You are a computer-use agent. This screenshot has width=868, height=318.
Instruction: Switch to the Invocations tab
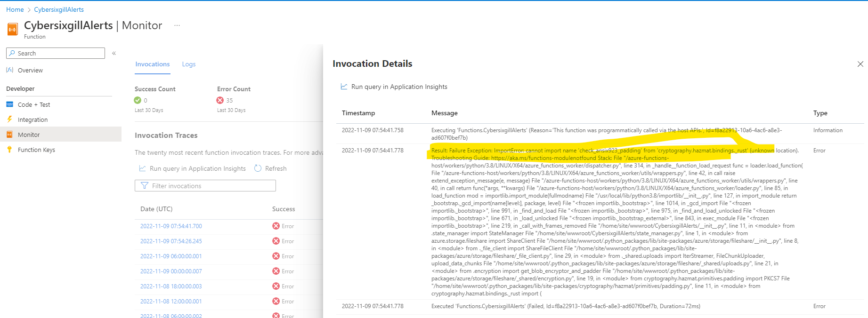tap(153, 64)
